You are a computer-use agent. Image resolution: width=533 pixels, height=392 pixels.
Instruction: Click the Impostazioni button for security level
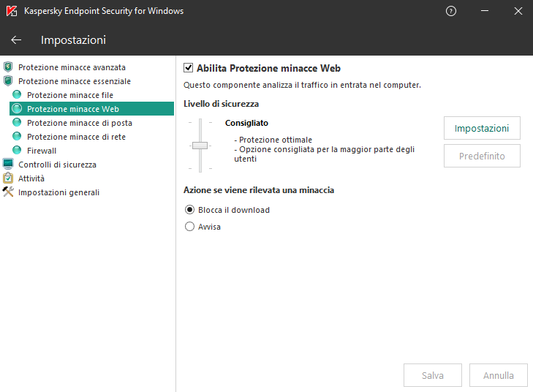pos(482,128)
